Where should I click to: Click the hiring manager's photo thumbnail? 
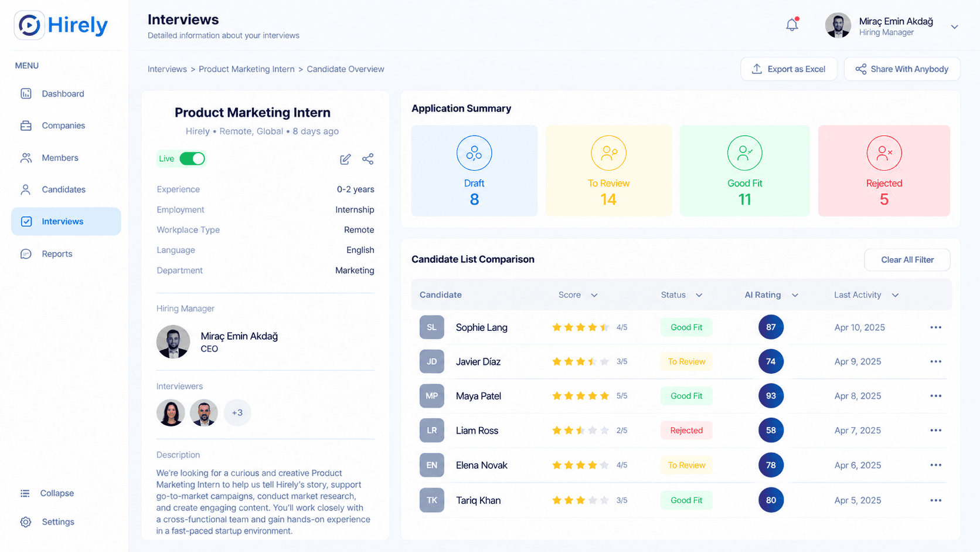[x=173, y=342]
